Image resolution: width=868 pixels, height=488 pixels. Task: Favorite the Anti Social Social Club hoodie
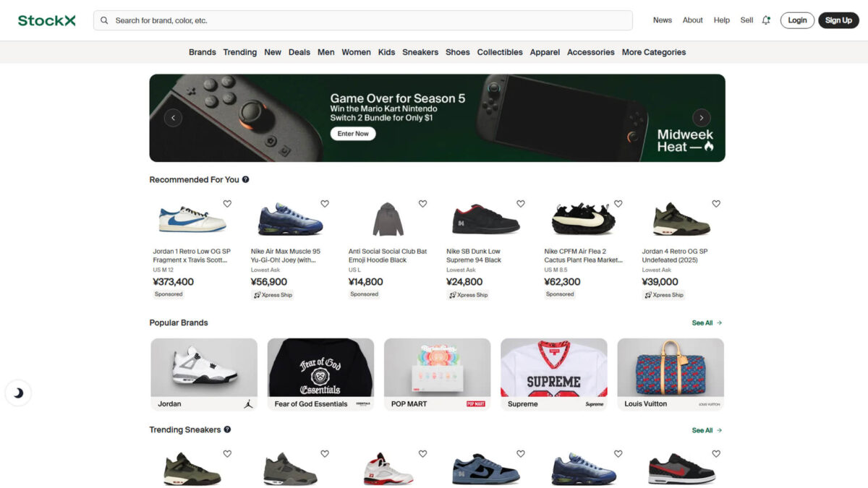(x=422, y=203)
